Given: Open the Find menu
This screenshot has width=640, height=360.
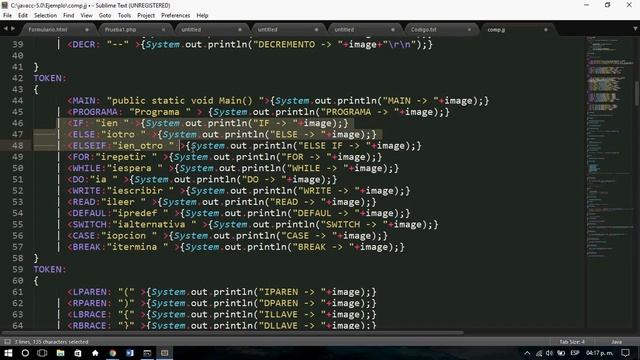Looking at the screenshot, I should (x=69, y=16).
